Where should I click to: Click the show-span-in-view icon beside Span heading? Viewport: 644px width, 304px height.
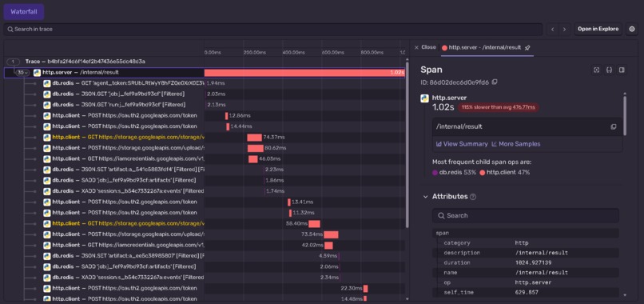pos(597,70)
